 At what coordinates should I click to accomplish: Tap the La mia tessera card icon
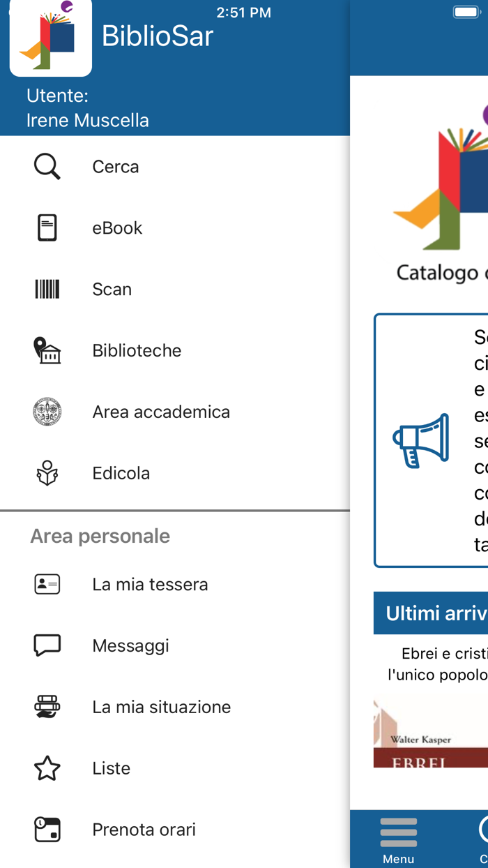coord(46,584)
